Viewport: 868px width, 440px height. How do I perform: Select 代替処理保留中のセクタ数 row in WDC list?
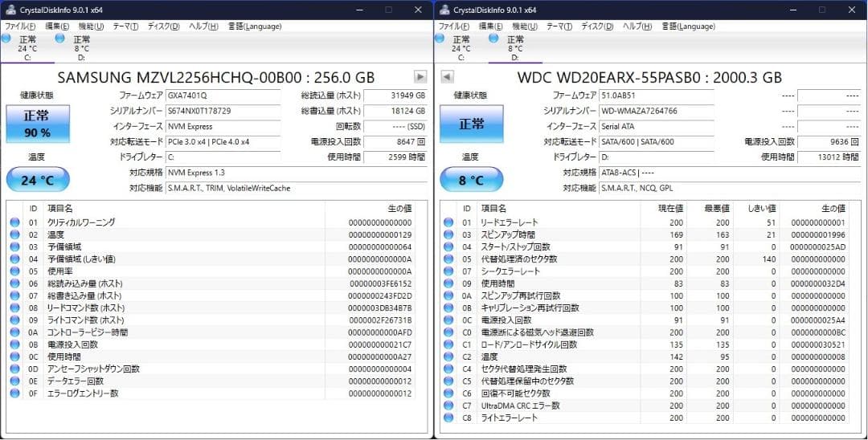pos(645,381)
